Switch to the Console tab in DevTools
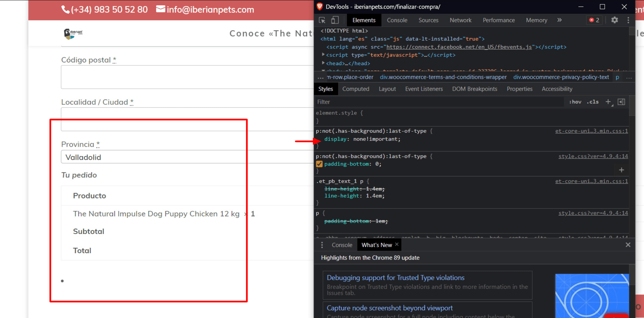644x318 pixels. point(397,20)
